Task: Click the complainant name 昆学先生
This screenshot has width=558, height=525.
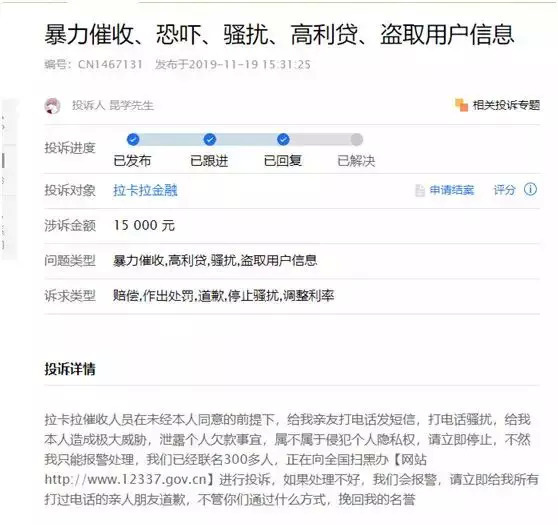Action: (131, 105)
